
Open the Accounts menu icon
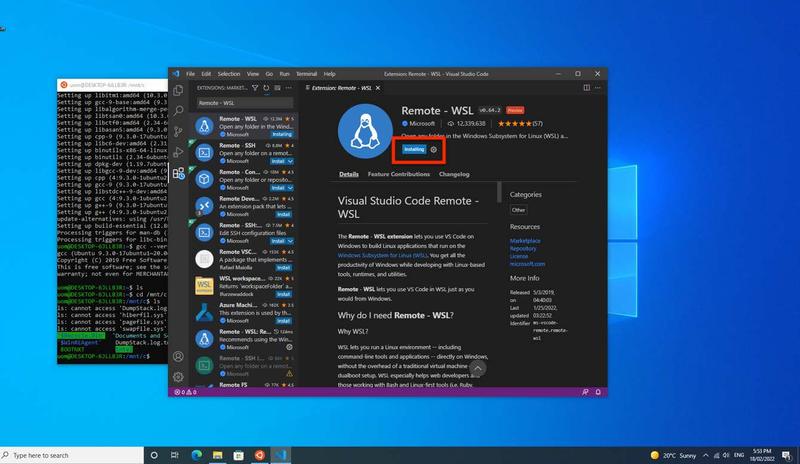[178, 356]
